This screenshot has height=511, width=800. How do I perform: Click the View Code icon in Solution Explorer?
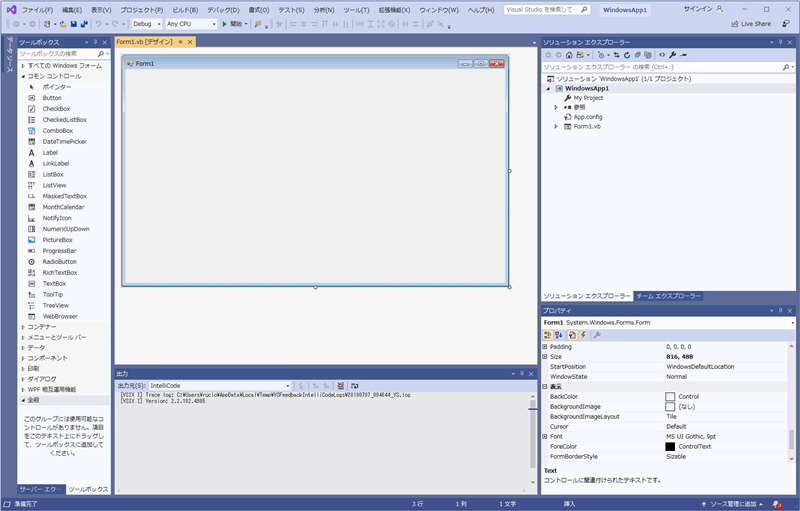(x=661, y=54)
